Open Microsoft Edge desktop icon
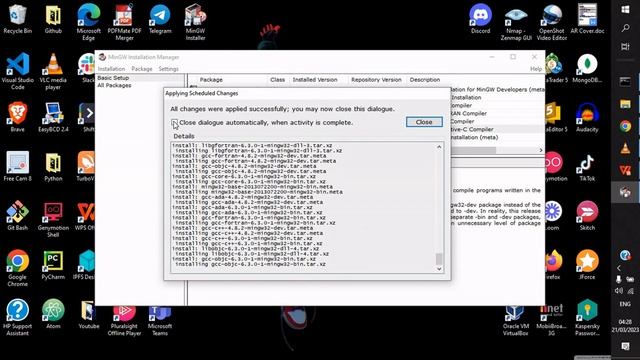Viewport: 640px width, 360px height. 89,22
